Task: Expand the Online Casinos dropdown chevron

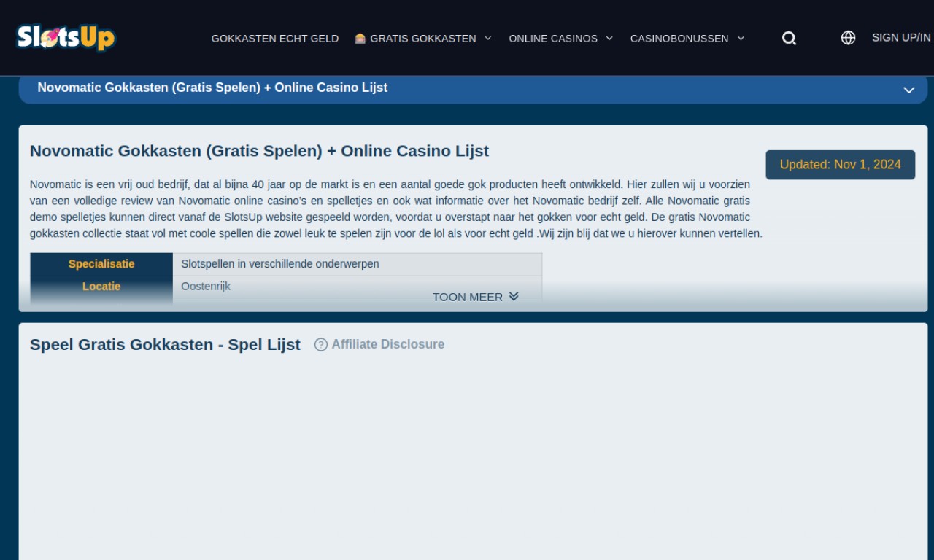Action: (609, 38)
